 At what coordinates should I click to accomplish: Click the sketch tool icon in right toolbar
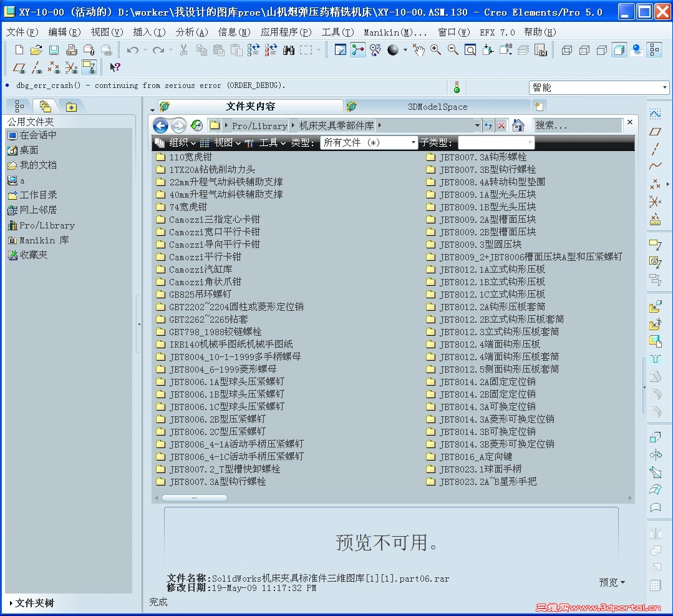click(x=655, y=114)
